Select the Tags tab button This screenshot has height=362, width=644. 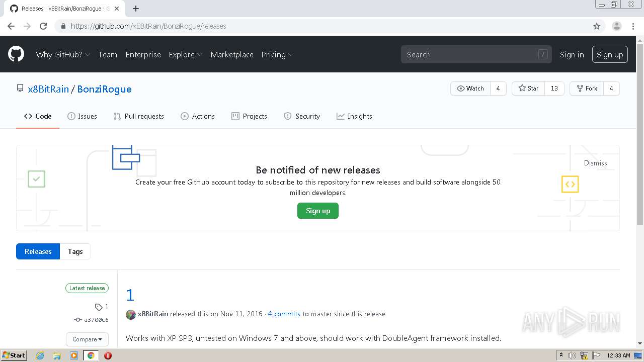pyautogui.click(x=75, y=251)
